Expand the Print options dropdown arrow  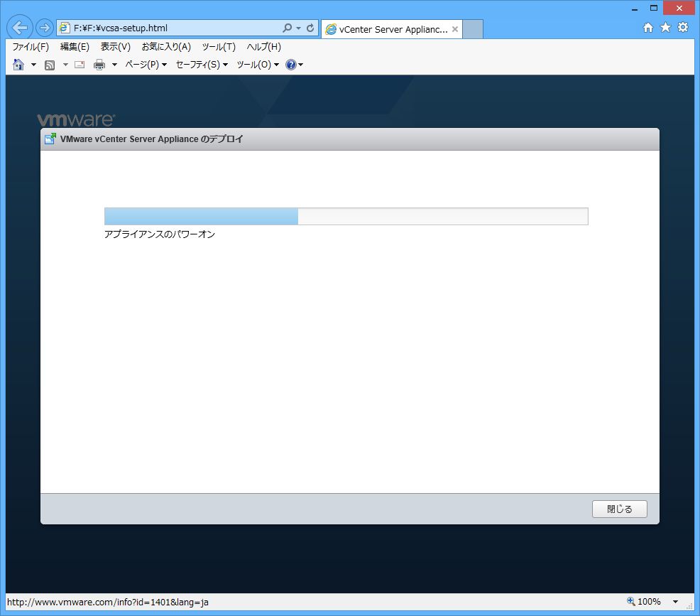[x=114, y=65]
